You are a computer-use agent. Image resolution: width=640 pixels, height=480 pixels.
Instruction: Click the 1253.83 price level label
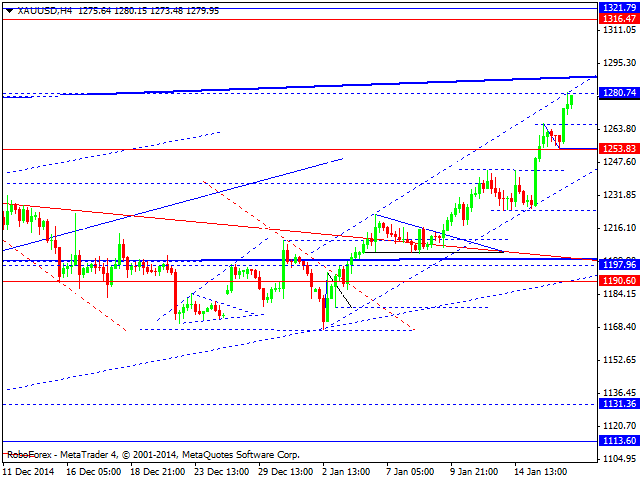click(x=617, y=148)
